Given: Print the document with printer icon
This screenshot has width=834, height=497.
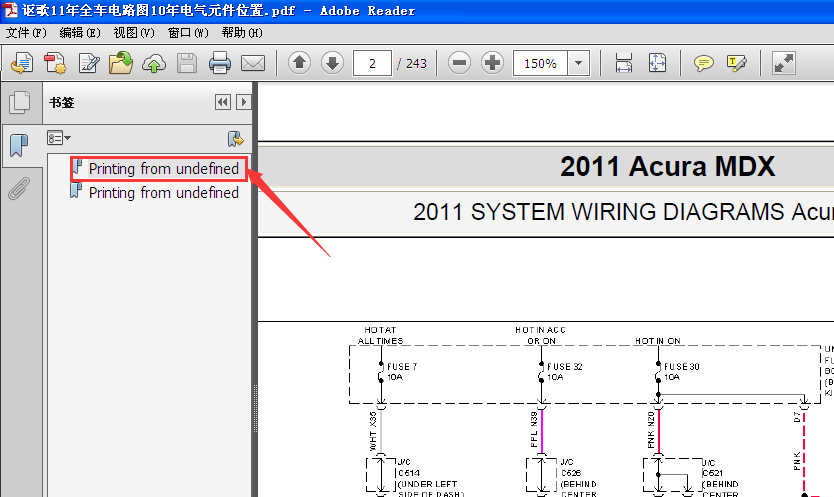Looking at the screenshot, I should click(x=220, y=63).
